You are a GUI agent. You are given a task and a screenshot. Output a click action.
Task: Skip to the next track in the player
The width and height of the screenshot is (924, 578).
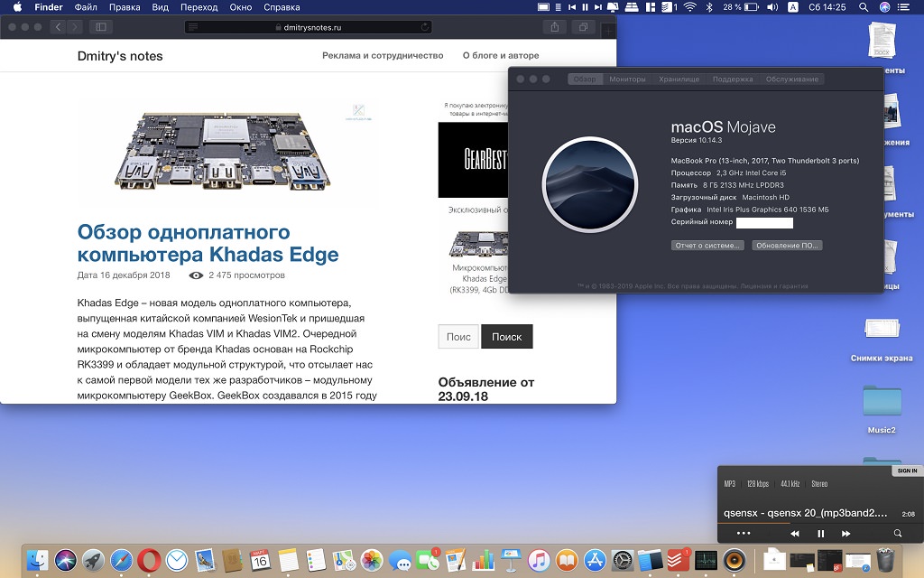click(x=847, y=534)
